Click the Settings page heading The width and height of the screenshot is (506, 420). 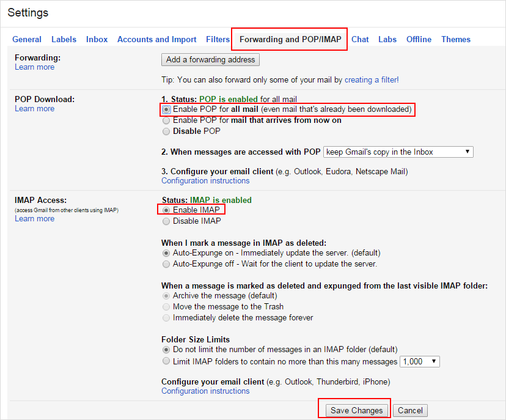coord(28,13)
